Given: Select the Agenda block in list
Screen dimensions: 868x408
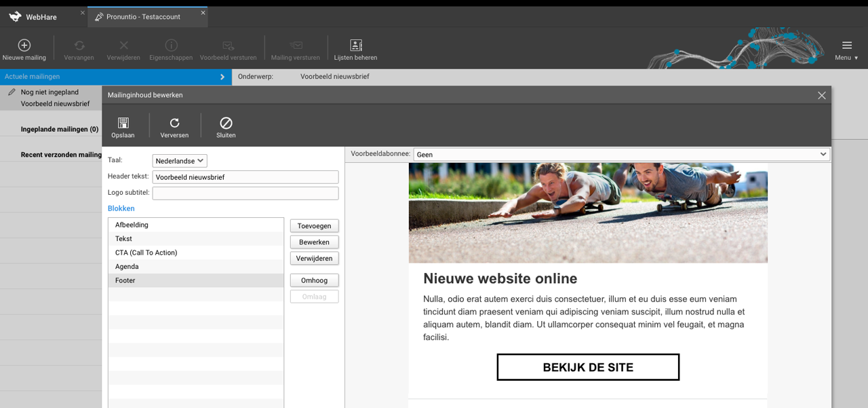Looking at the screenshot, I should pos(127,267).
